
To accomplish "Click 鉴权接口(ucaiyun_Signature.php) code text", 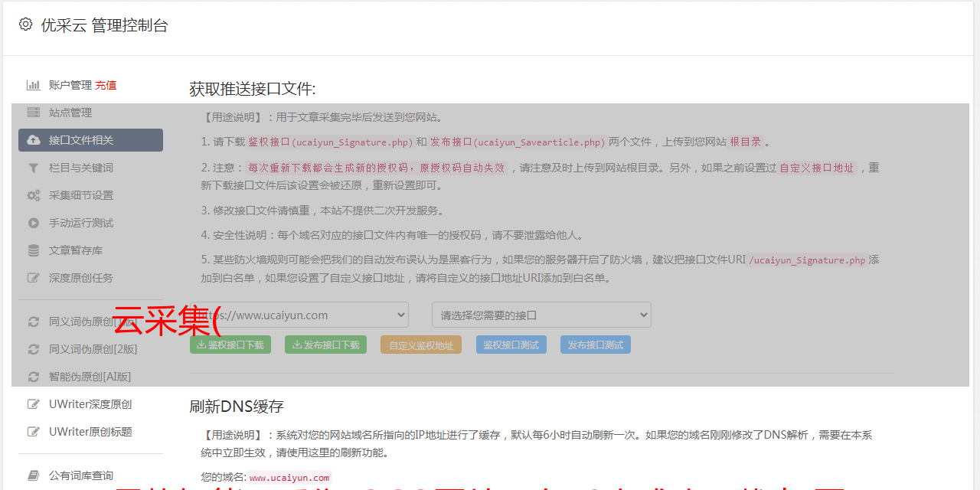I will tap(331, 142).
